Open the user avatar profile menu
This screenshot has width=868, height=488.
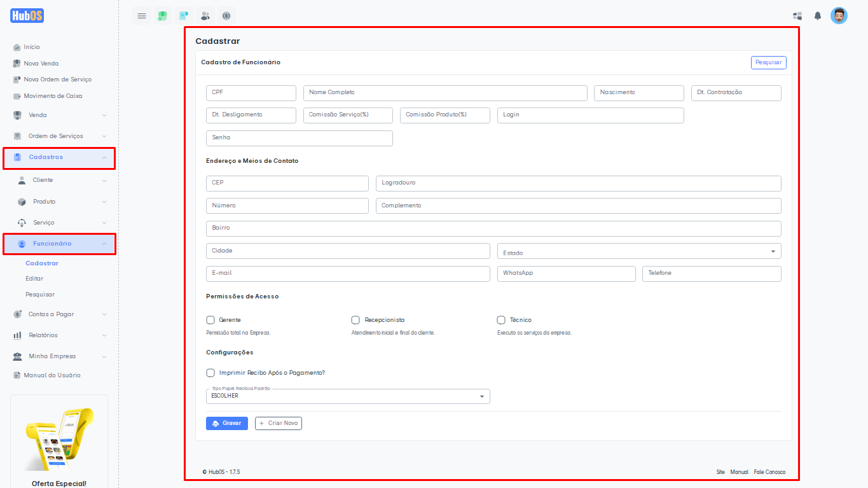coord(839,16)
